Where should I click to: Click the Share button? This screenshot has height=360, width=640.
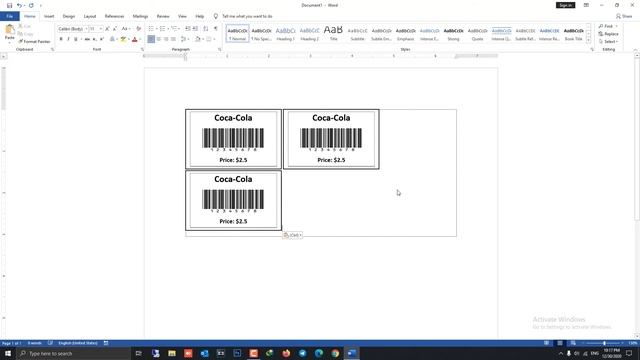pyautogui.click(x=624, y=16)
